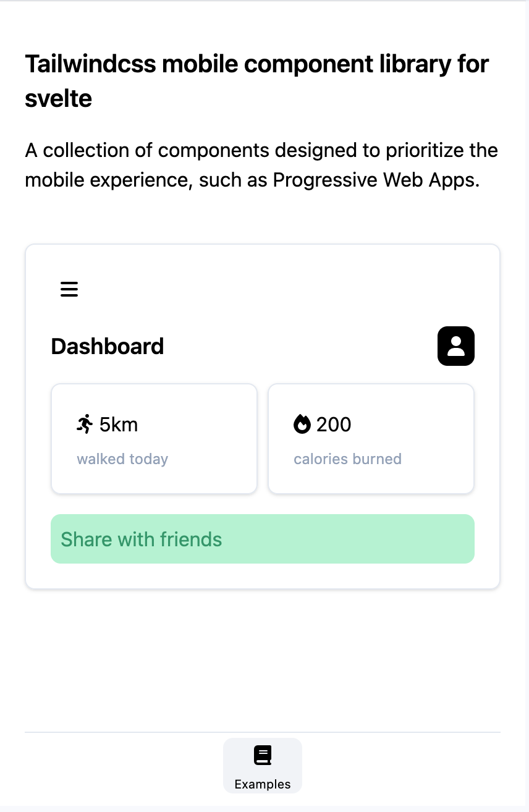Click the page's vertical scrollbar track
The height and width of the screenshot is (812, 529).
tap(525, 402)
